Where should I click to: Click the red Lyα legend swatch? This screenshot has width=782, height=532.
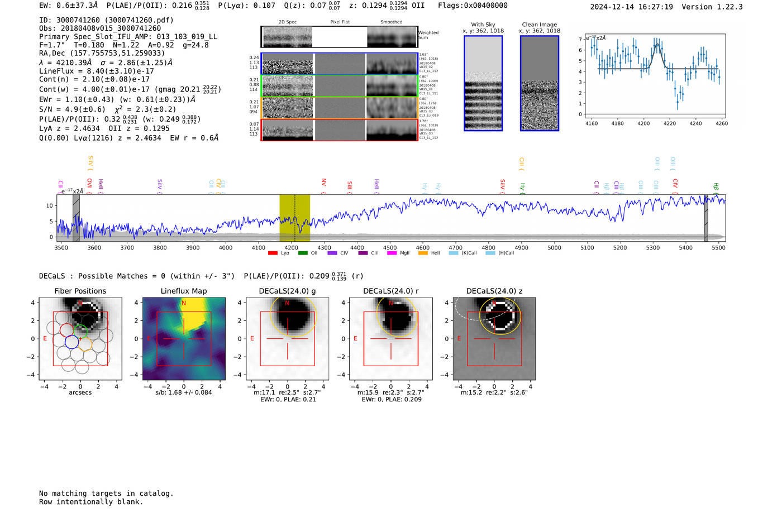click(273, 253)
